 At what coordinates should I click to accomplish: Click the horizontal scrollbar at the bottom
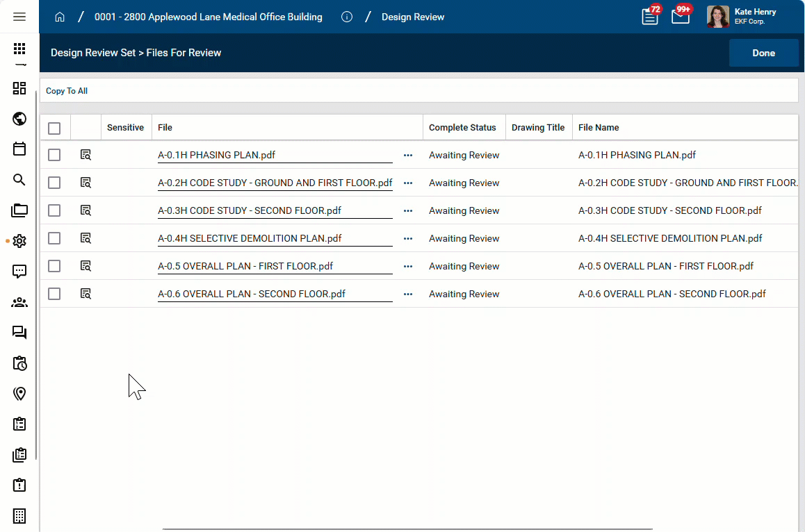click(x=407, y=529)
